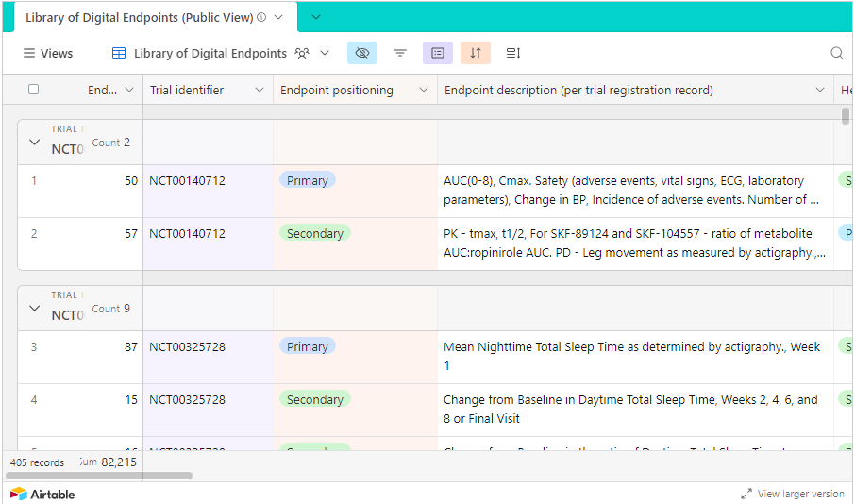Click the Primary tag in row 1
This screenshot has width=855, height=504.
pos(307,180)
